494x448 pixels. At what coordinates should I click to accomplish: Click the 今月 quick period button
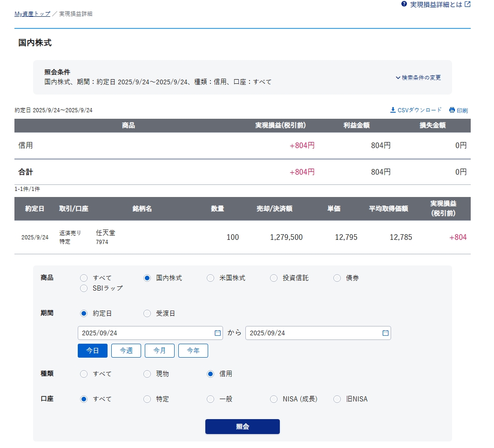tap(159, 351)
